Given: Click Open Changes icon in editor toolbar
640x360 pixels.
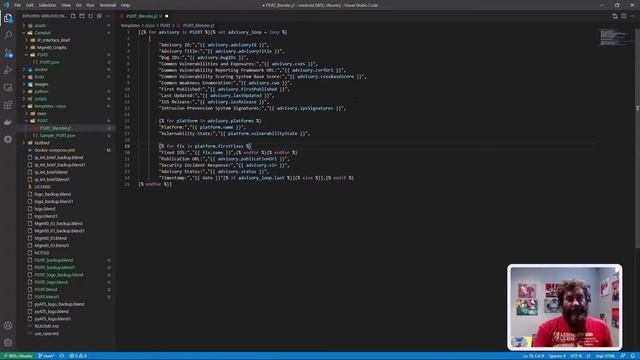Looking at the screenshot, I should point(615,16).
